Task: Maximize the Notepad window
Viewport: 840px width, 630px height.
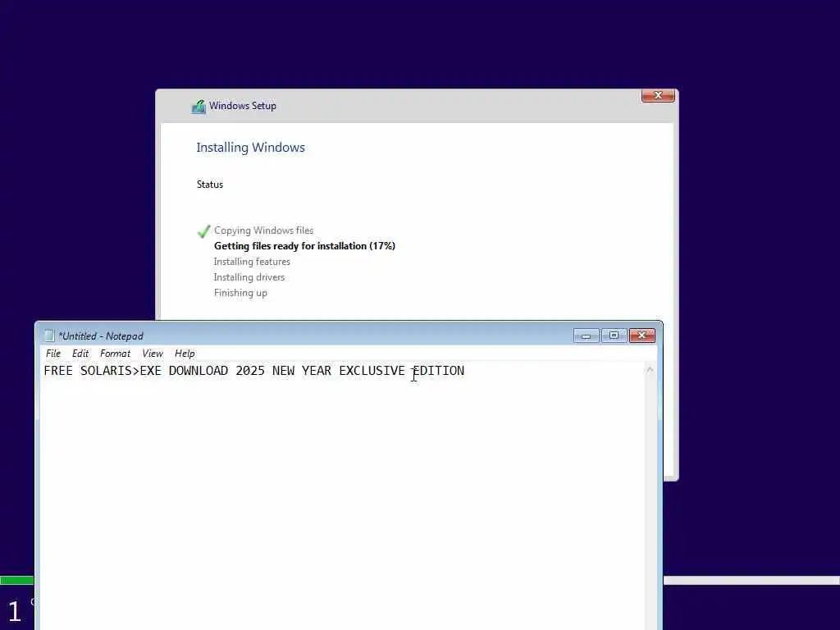Action: pos(614,336)
